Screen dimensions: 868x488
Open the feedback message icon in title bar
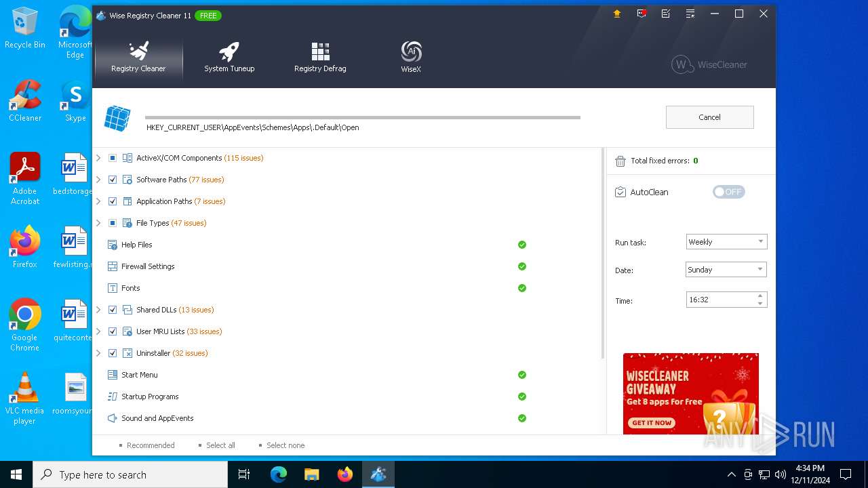point(641,14)
